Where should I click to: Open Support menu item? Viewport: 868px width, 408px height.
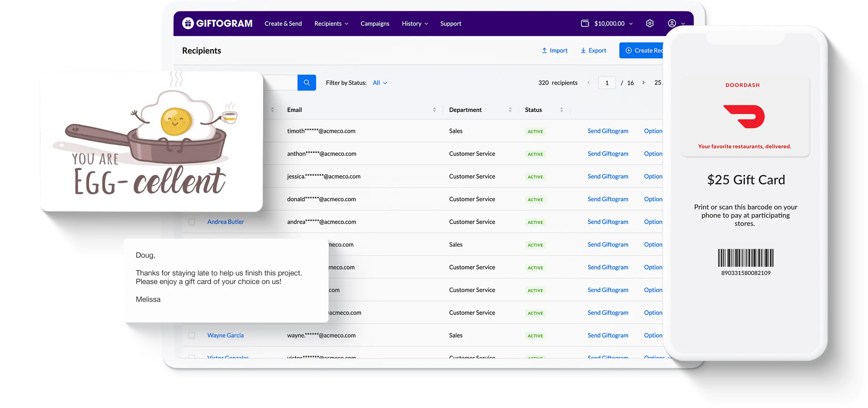coord(451,24)
